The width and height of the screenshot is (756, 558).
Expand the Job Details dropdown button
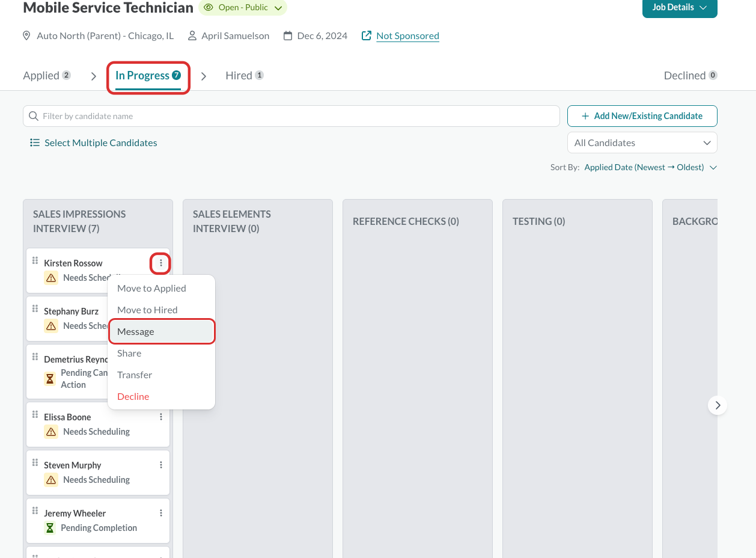coord(680,8)
